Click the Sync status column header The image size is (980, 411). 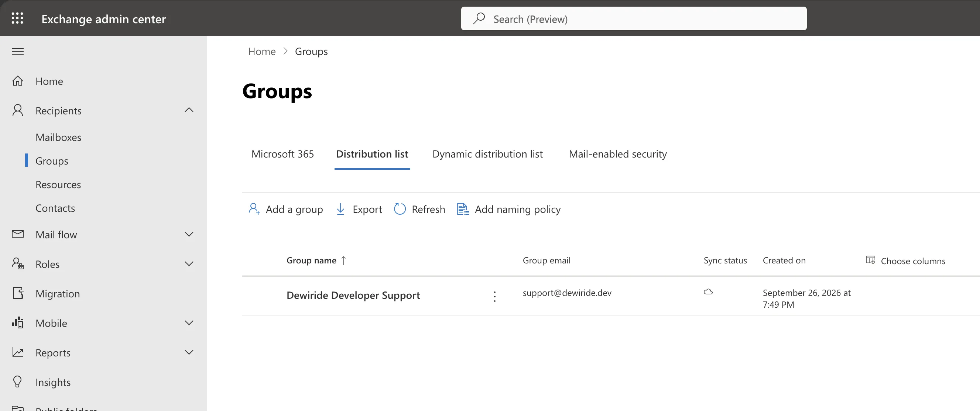pyautogui.click(x=725, y=260)
